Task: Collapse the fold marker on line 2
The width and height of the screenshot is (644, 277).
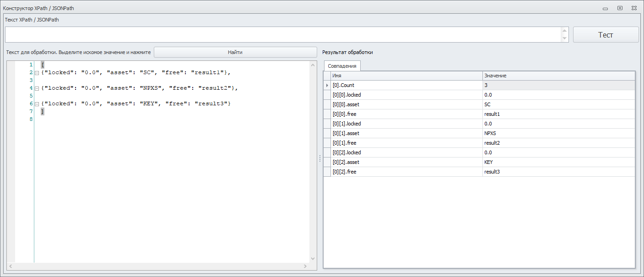Action: [x=37, y=73]
